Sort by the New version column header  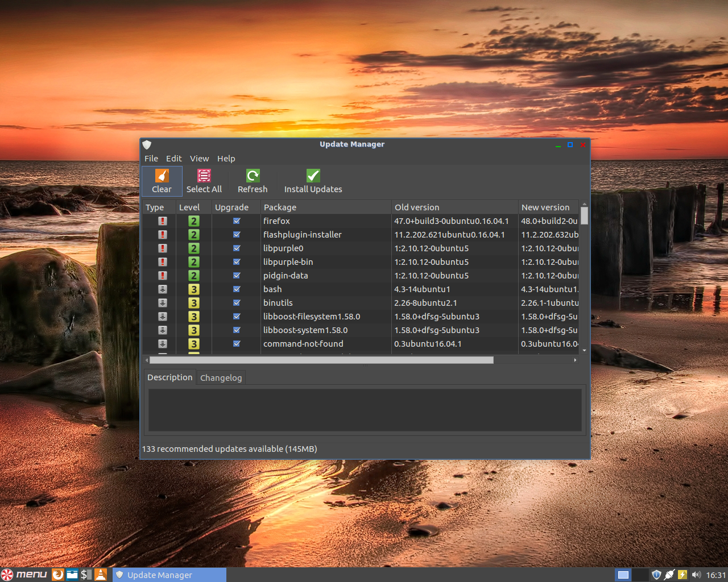coord(548,207)
